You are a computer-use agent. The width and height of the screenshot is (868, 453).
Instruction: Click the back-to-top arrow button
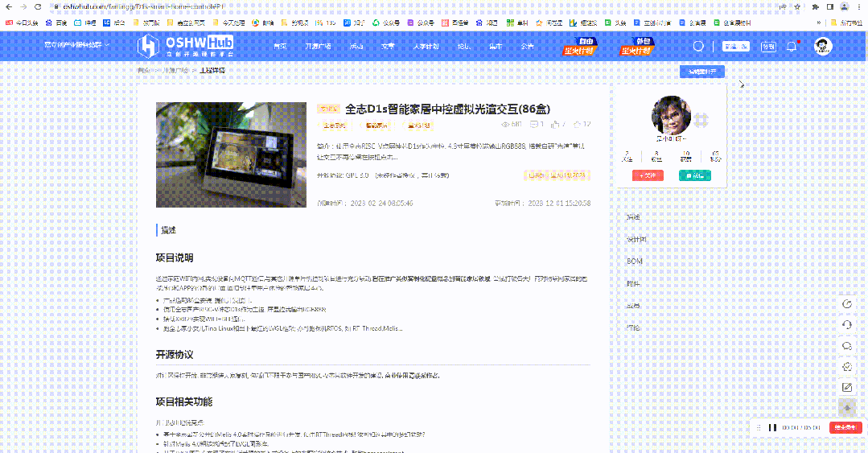846,408
